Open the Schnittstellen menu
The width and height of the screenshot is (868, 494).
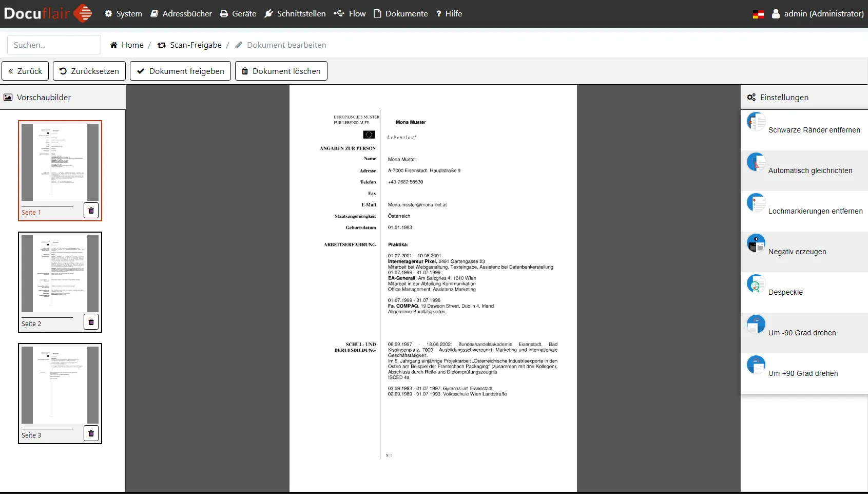pyautogui.click(x=295, y=14)
